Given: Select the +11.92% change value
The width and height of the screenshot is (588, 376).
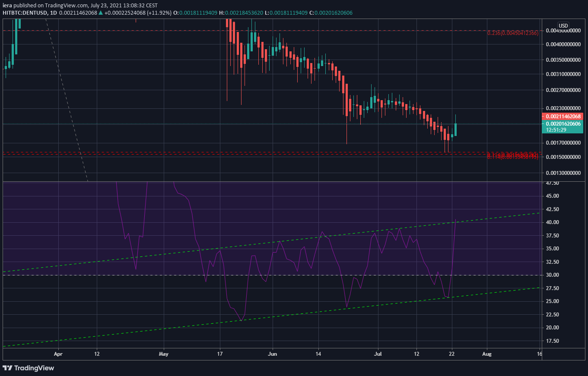Looking at the screenshot, I should tap(160, 13).
